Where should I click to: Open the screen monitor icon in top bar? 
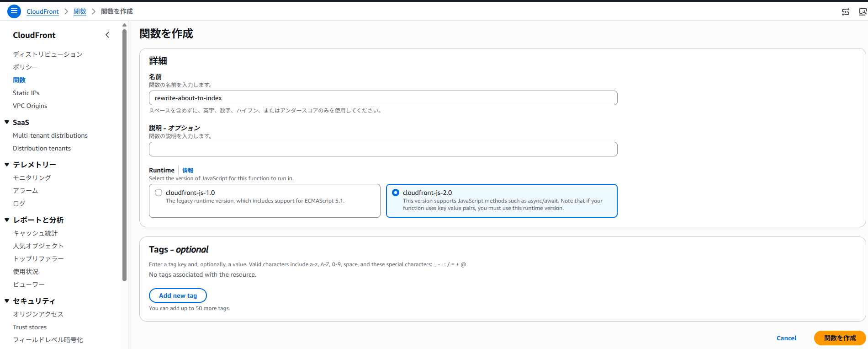click(863, 12)
